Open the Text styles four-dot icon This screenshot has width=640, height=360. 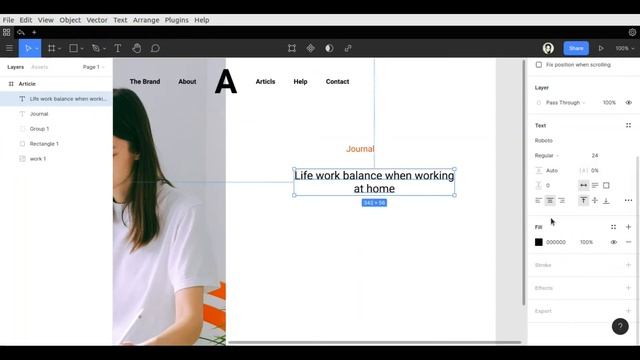click(x=628, y=125)
